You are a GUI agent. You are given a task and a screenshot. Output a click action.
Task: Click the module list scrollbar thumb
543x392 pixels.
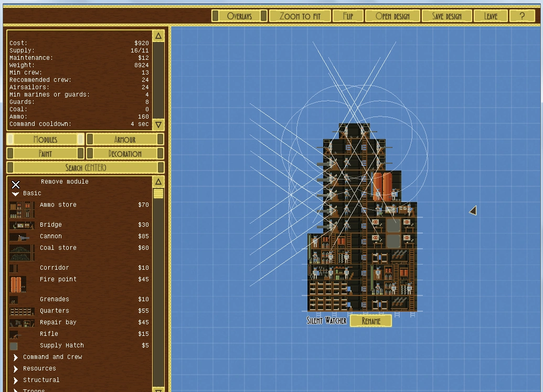pos(158,193)
